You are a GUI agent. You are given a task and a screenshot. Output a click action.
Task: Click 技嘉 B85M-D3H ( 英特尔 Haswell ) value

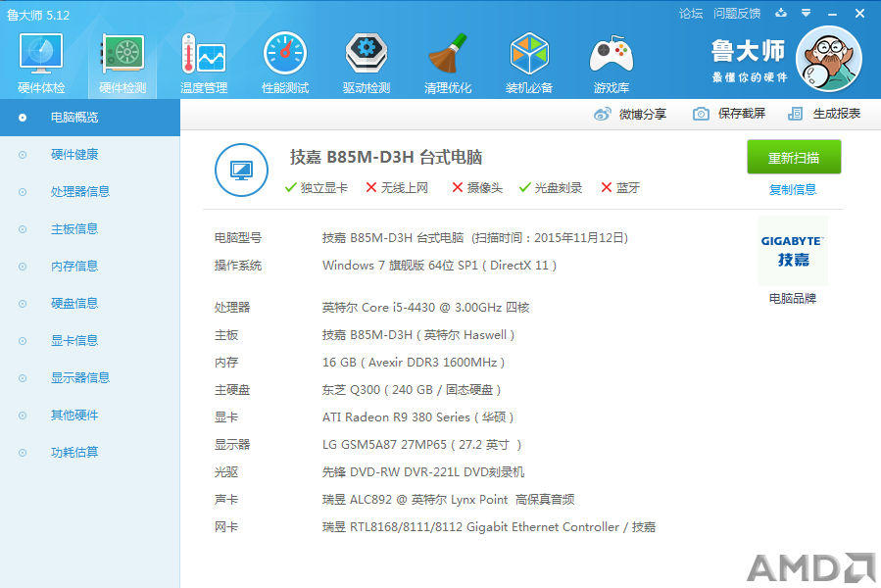click(418, 335)
